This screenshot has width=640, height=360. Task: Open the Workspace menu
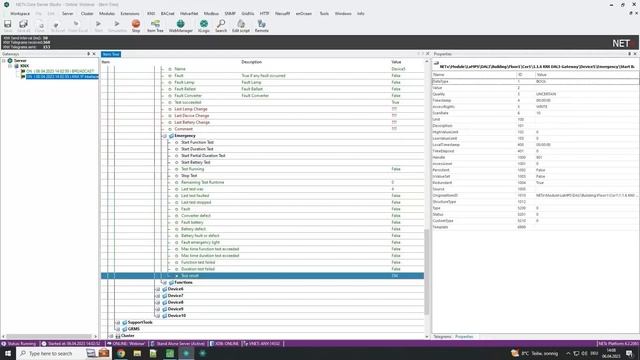[x=20, y=13]
